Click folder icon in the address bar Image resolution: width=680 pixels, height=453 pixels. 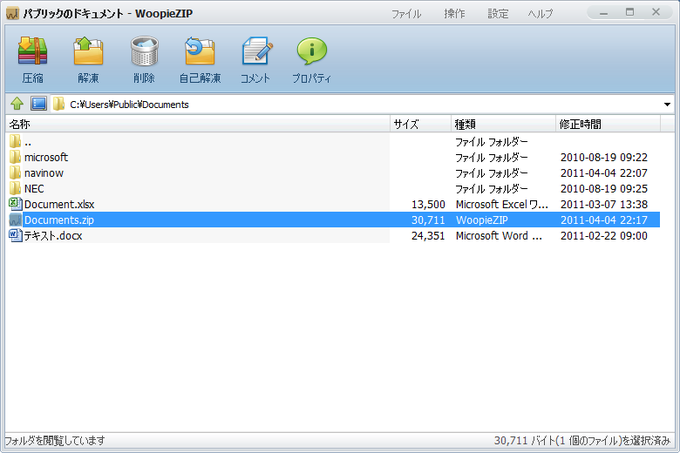(59, 104)
